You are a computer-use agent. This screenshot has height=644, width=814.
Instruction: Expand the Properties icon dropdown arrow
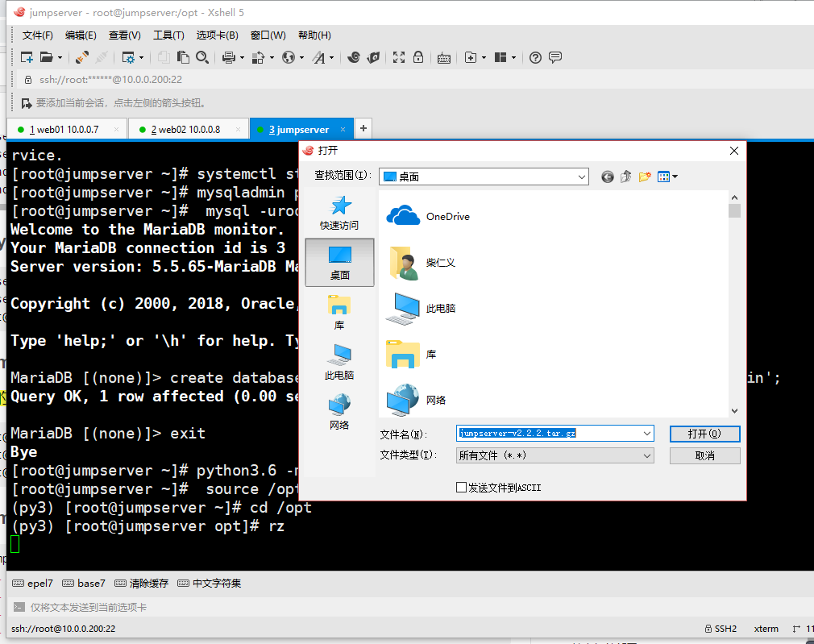tap(141, 58)
